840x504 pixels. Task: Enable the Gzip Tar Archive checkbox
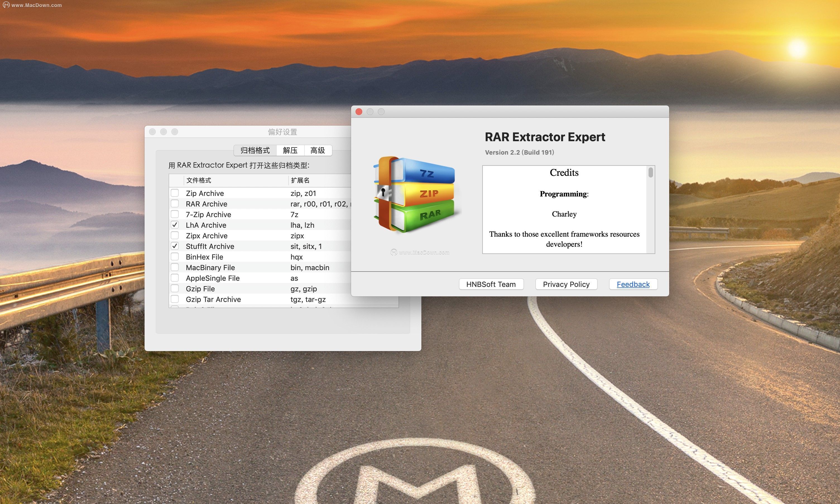click(x=174, y=299)
